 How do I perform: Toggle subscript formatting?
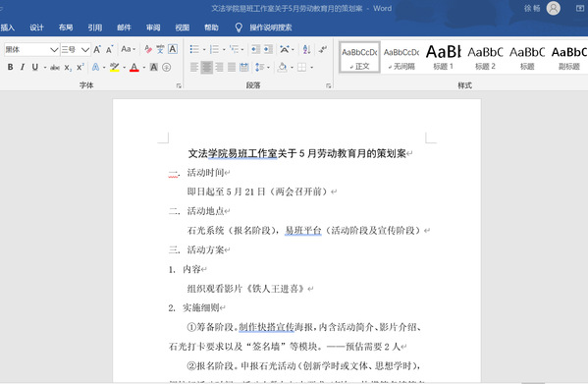tap(68, 68)
